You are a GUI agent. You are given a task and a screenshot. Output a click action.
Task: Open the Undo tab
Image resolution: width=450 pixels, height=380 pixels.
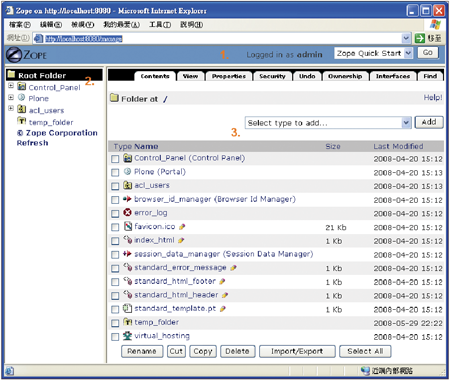tap(307, 76)
